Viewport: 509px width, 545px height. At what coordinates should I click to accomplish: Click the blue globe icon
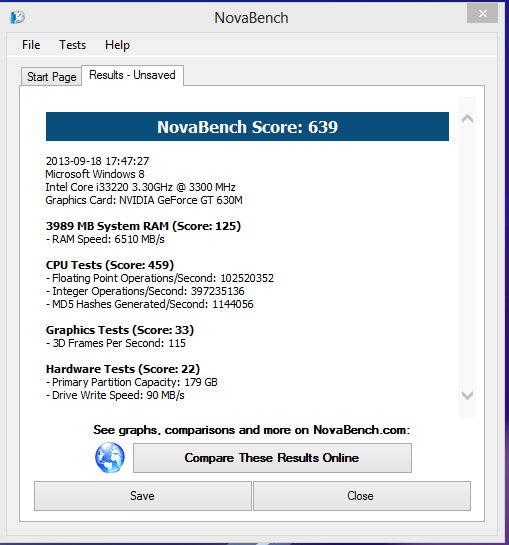tap(110, 457)
